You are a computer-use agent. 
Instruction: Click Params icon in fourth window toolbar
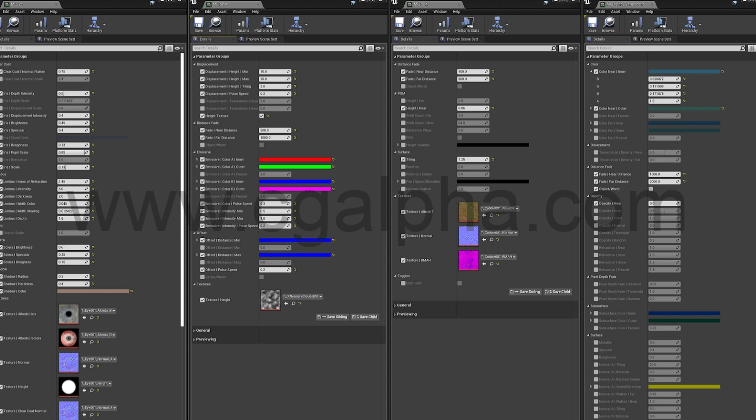[636, 24]
